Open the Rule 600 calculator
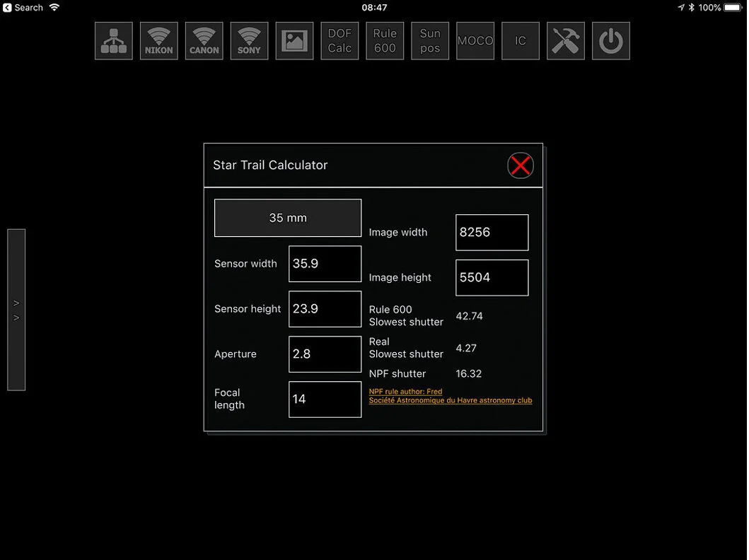The width and height of the screenshot is (749, 560). tap(385, 40)
